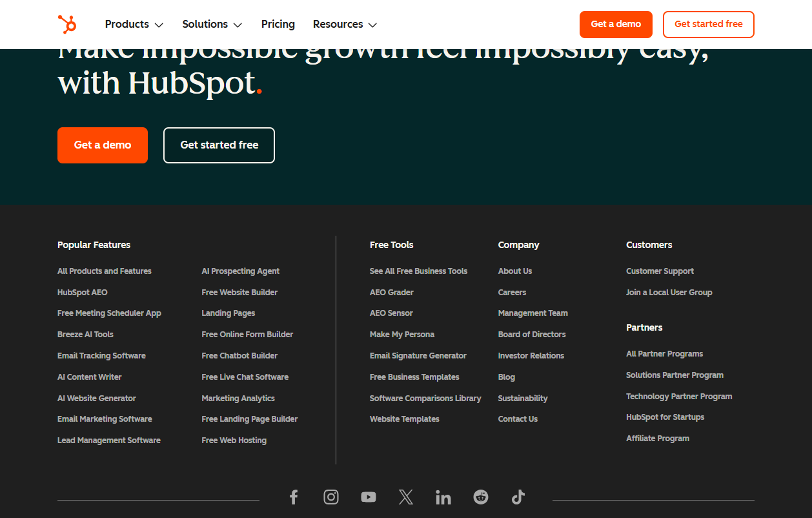Open Lead Management Software link
Image resolution: width=812 pixels, height=518 pixels.
(109, 440)
